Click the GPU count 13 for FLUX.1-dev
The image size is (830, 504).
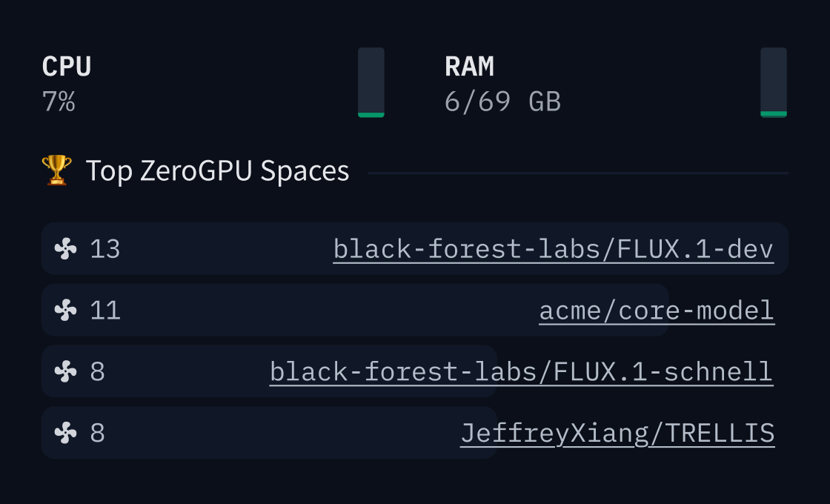point(106,249)
